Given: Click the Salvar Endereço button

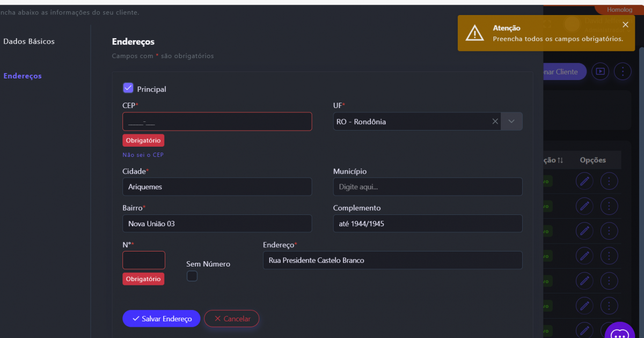Looking at the screenshot, I should point(161,319).
